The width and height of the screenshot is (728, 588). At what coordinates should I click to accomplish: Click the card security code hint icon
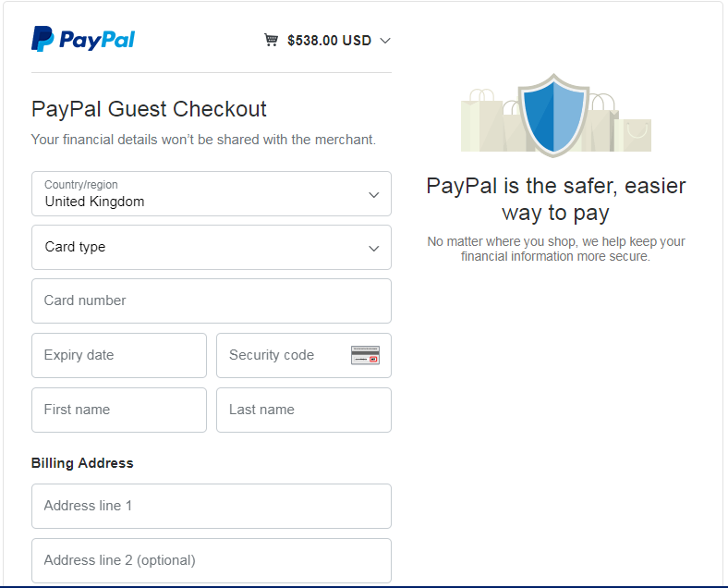[365, 355]
